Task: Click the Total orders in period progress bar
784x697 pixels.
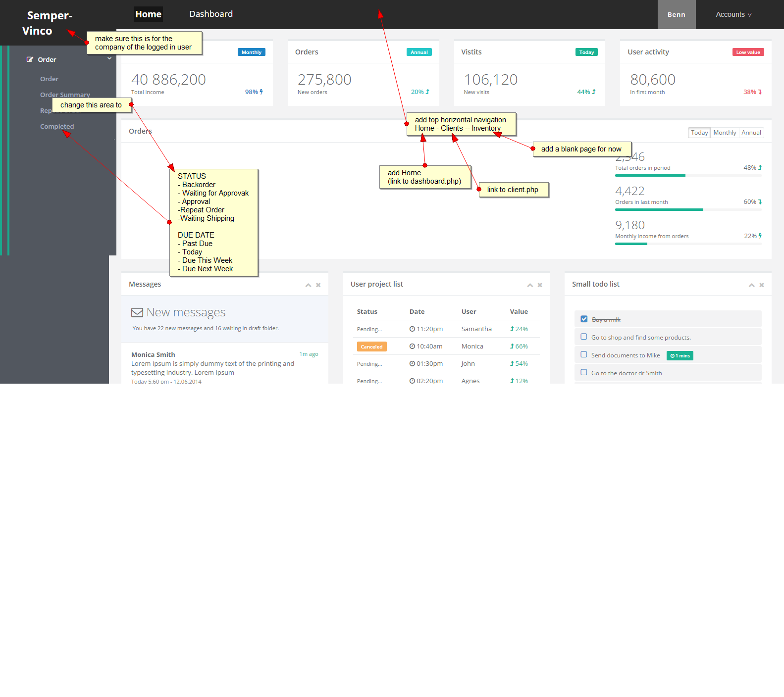Action: [688, 175]
